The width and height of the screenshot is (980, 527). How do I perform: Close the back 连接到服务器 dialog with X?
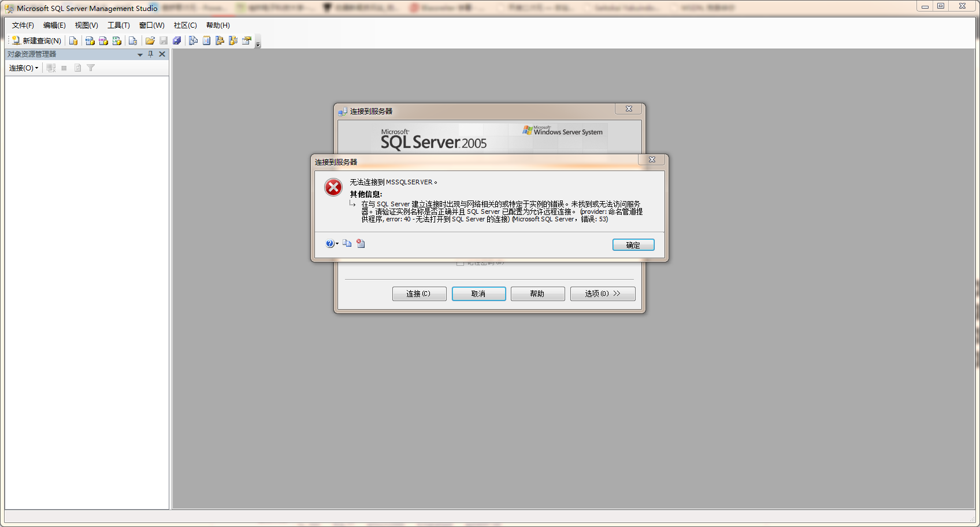629,109
